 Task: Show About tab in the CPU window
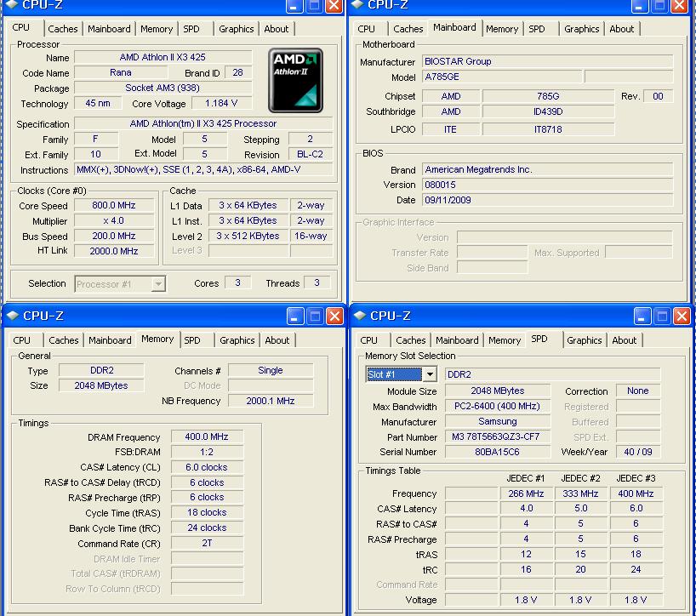click(x=276, y=29)
